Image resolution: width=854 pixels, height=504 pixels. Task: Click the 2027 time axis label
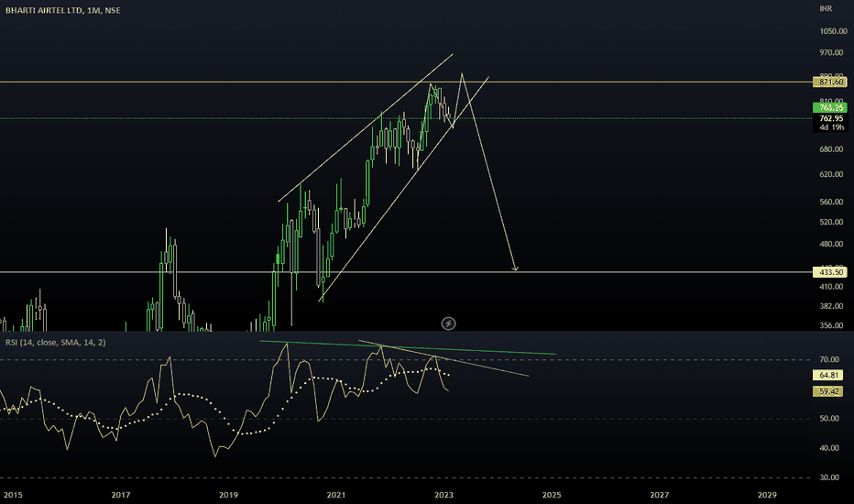click(x=660, y=495)
